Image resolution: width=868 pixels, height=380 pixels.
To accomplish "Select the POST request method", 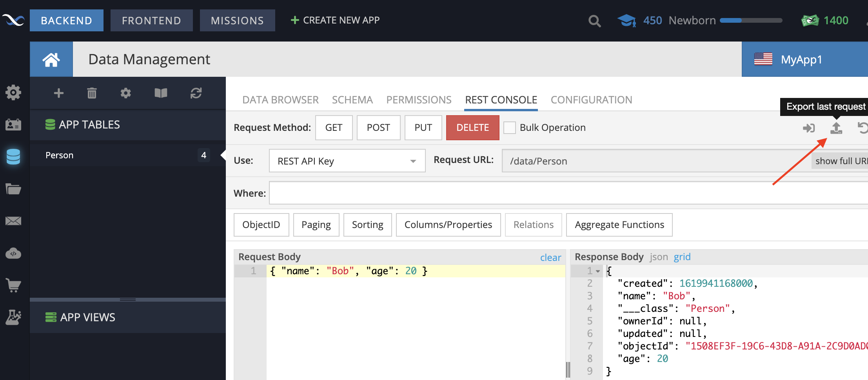I will 378,128.
